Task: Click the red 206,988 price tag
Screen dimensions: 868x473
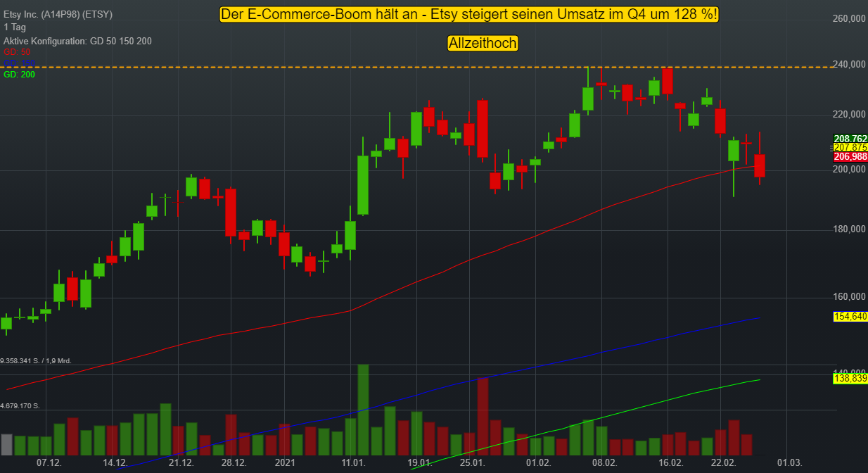Action: click(850, 156)
